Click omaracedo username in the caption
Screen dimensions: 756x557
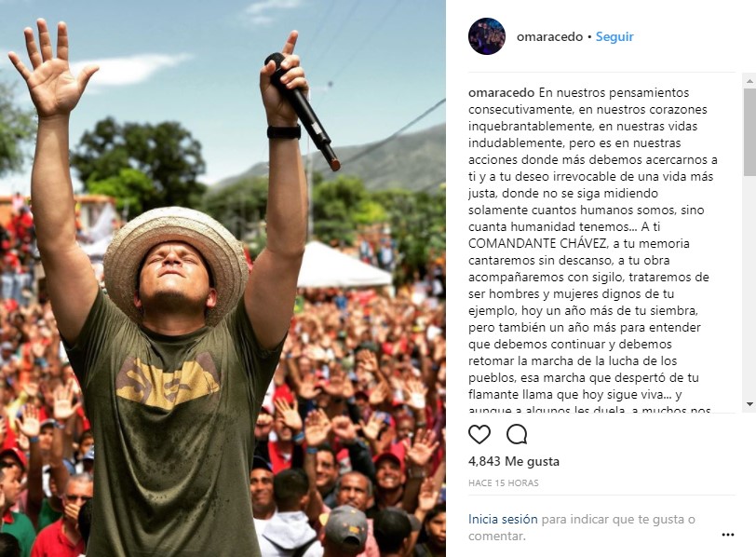pos(502,92)
